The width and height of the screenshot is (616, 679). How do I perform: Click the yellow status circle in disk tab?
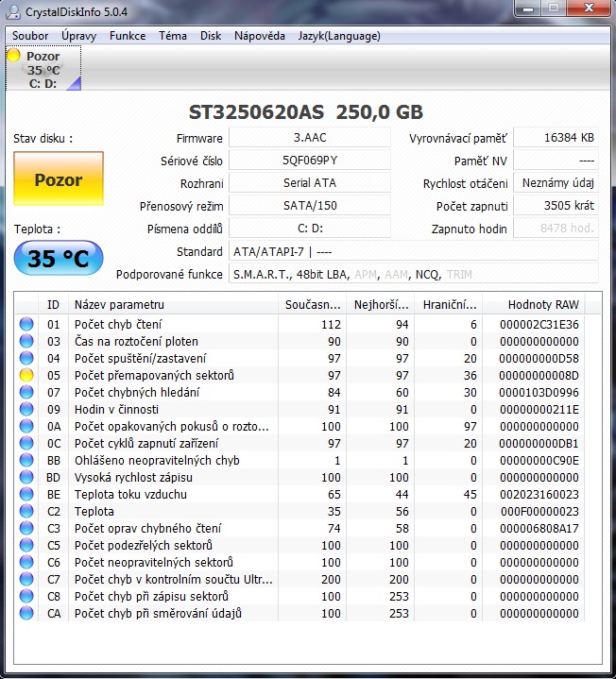pyautogui.click(x=14, y=56)
